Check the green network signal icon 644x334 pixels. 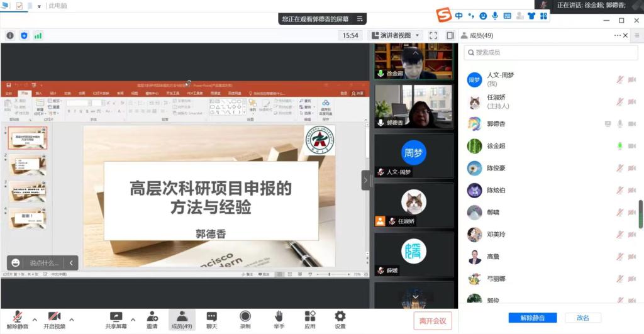click(38, 35)
